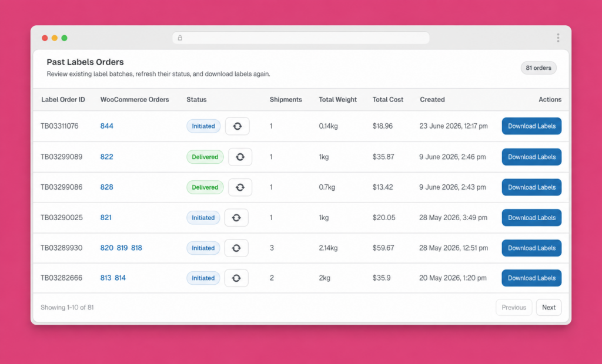Open WooCommerce order 818
602x364 pixels.
[x=136, y=248]
